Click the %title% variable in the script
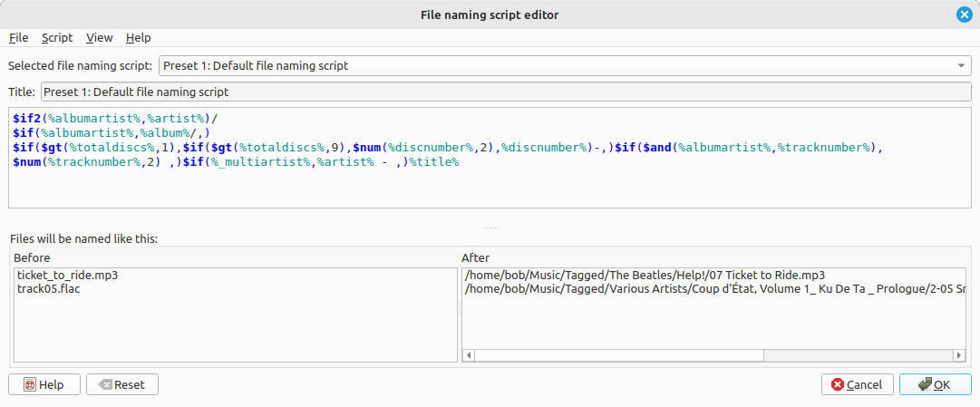 pyautogui.click(x=434, y=162)
